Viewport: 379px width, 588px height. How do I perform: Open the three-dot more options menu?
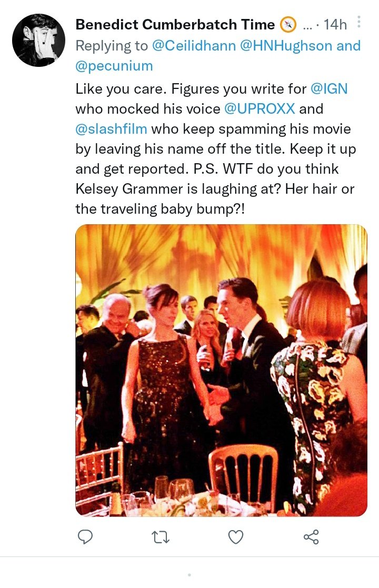coord(359,22)
